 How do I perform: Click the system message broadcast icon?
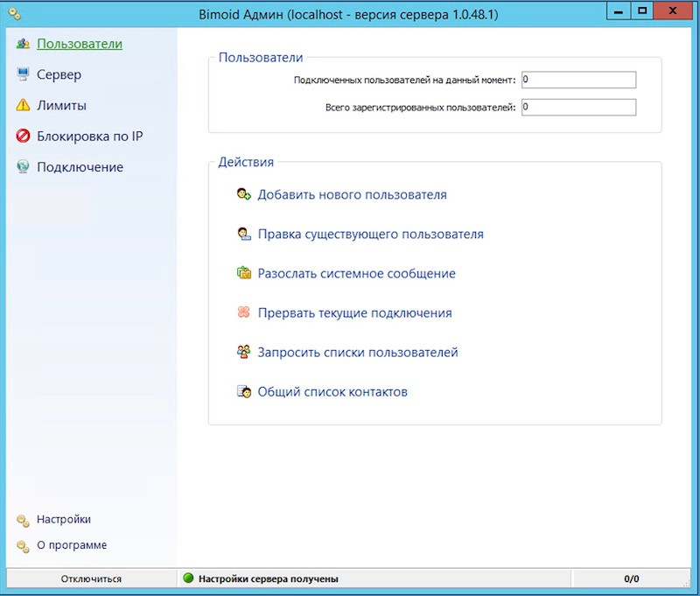coord(244,274)
